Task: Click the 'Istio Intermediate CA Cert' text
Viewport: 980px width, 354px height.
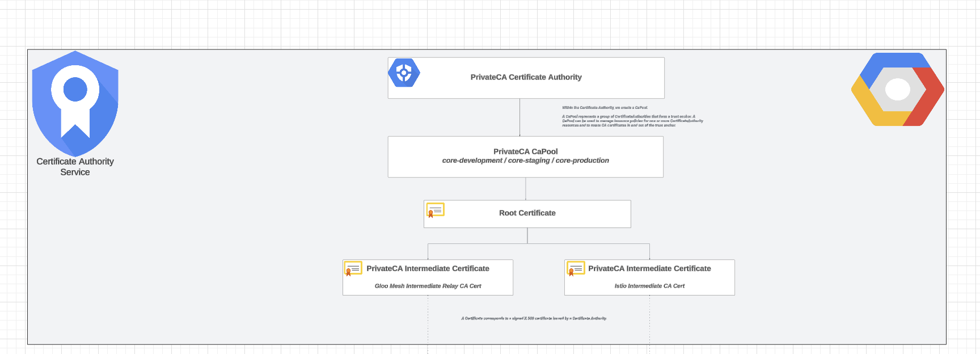Action: 649,286
